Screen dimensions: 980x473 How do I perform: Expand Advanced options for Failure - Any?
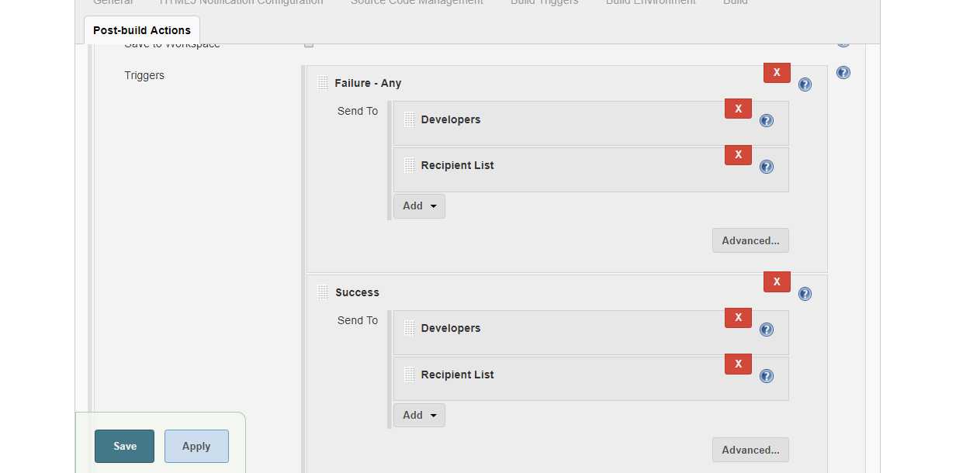(750, 240)
